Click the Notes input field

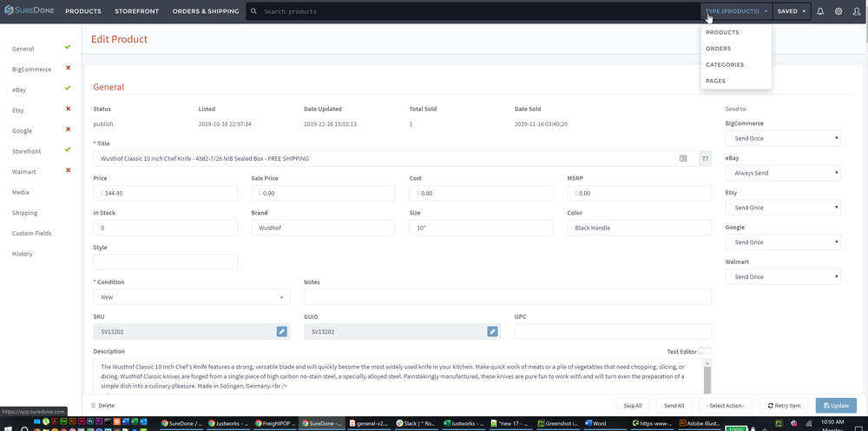[508, 297]
